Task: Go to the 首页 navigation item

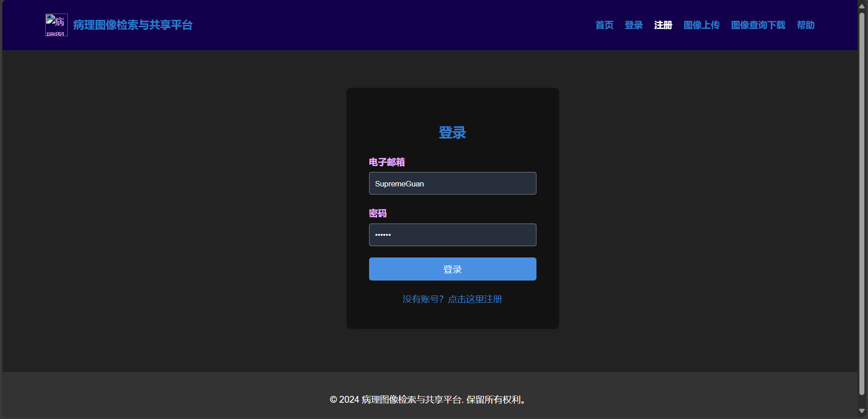Action: coord(604,25)
